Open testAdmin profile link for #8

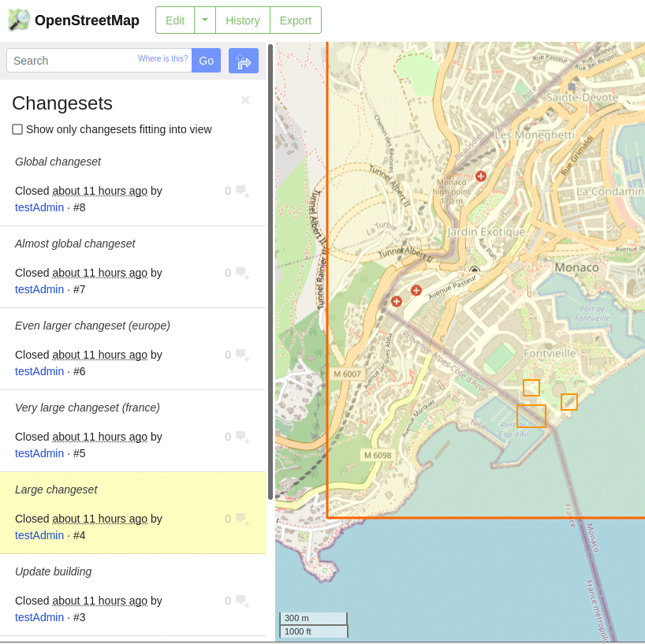point(39,207)
